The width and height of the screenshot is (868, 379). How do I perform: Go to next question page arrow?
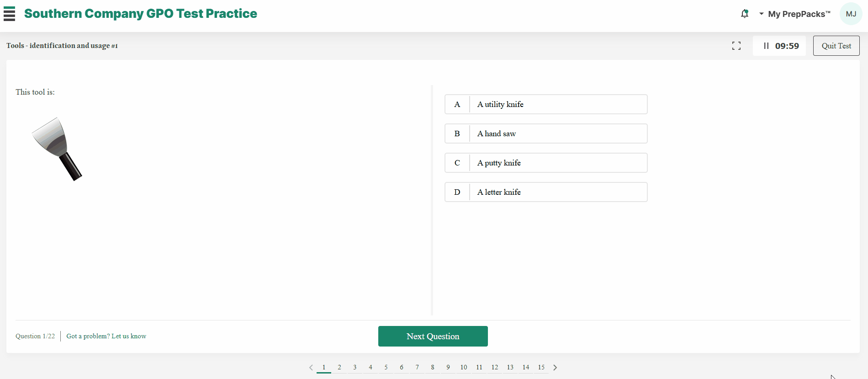pyautogui.click(x=555, y=368)
